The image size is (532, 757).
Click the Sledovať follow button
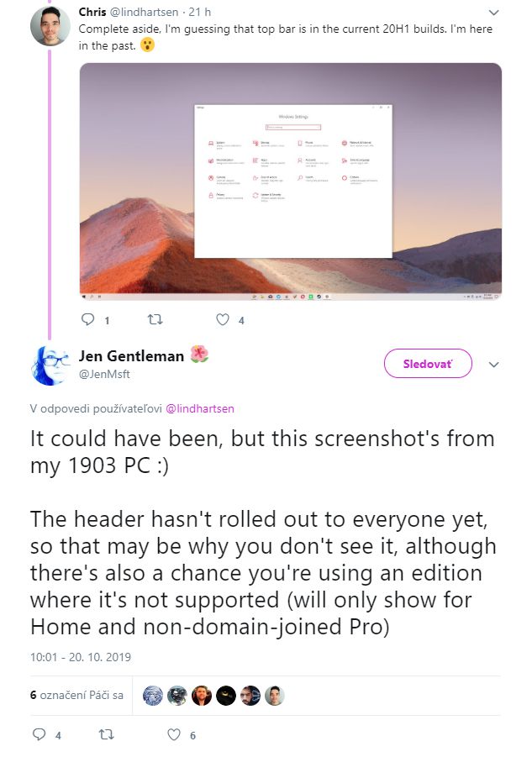pyautogui.click(x=428, y=364)
